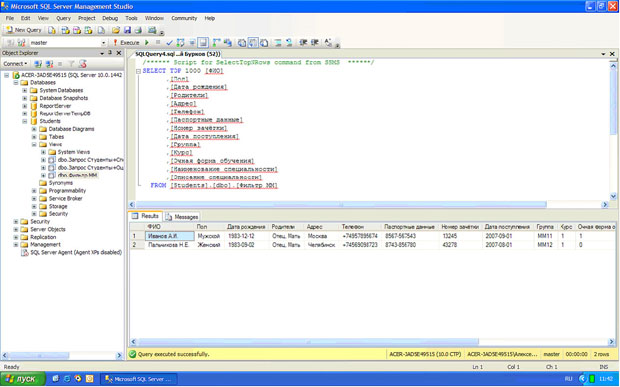Viewport: 620px width, 387px height.
Task: Collapse the Databases node
Action: coord(16,83)
